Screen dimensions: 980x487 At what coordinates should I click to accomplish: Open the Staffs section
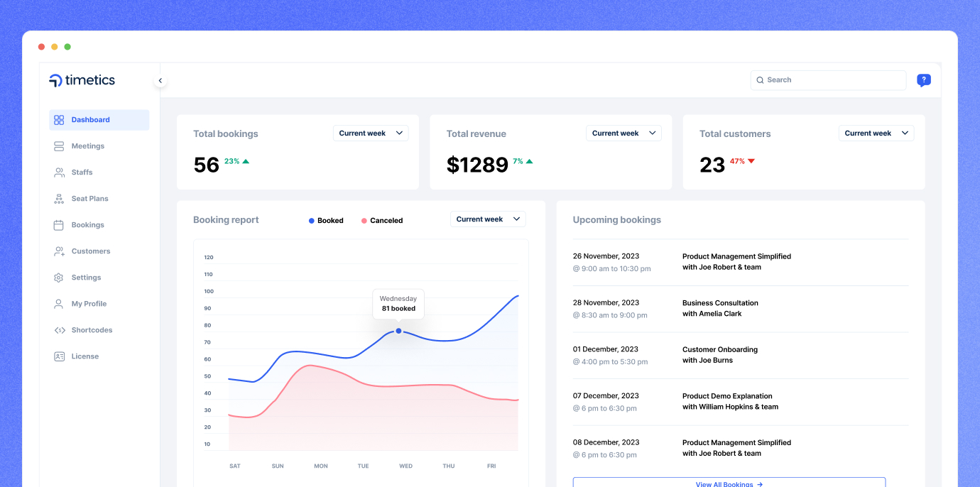82,173
